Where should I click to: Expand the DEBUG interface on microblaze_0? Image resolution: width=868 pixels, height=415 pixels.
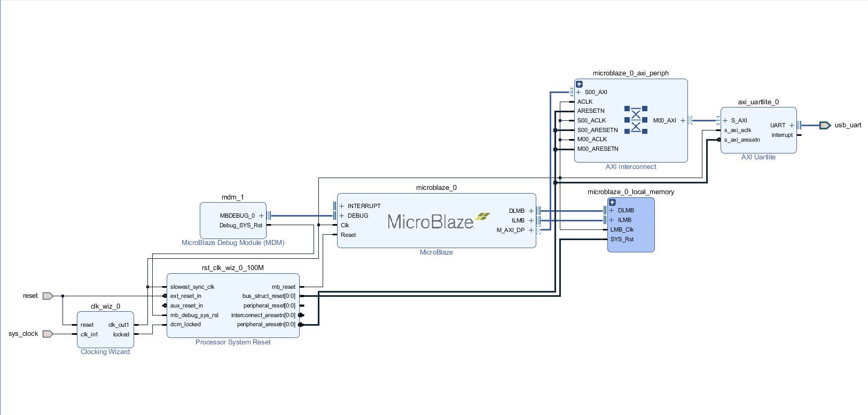342,216
